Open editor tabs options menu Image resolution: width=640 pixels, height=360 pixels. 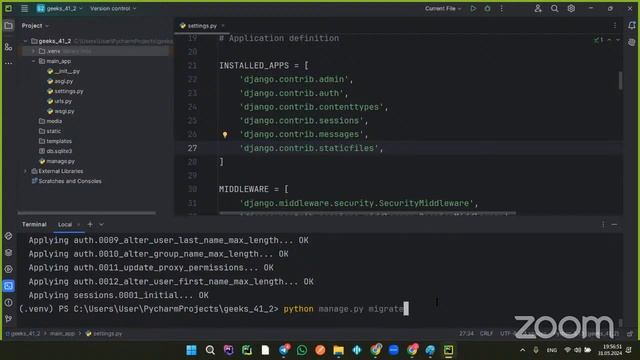(615, 26)
